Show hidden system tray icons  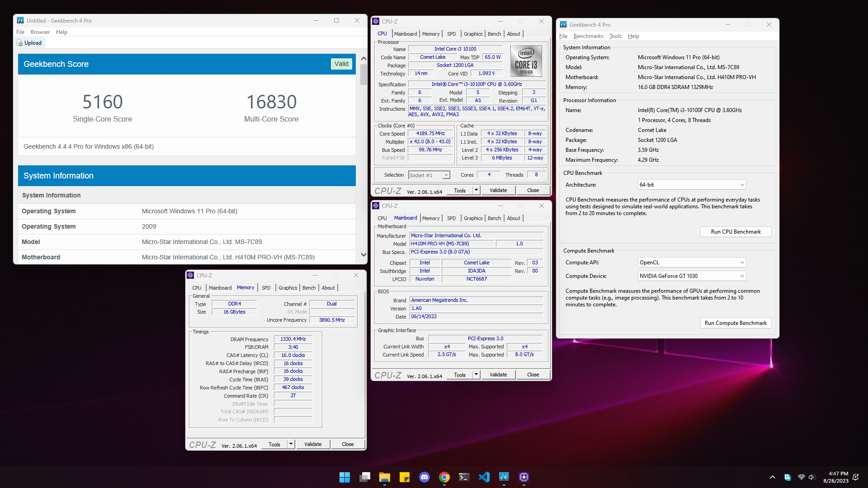(773, 477)
